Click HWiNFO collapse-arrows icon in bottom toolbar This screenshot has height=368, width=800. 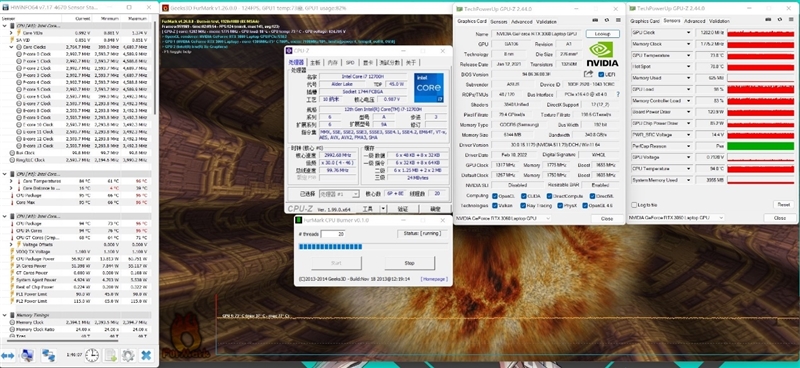(8, 355)
